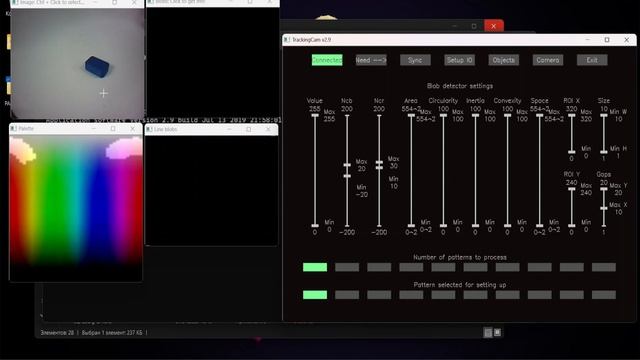Select third box under Number of patterns to process
Viewport: 640px width, 360px height.
[x=379, y=267]
